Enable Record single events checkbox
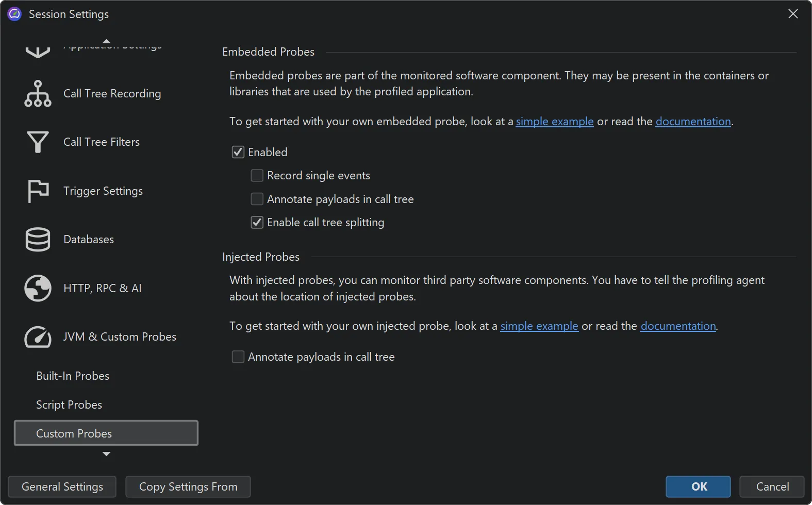 [x=257, y=176]
